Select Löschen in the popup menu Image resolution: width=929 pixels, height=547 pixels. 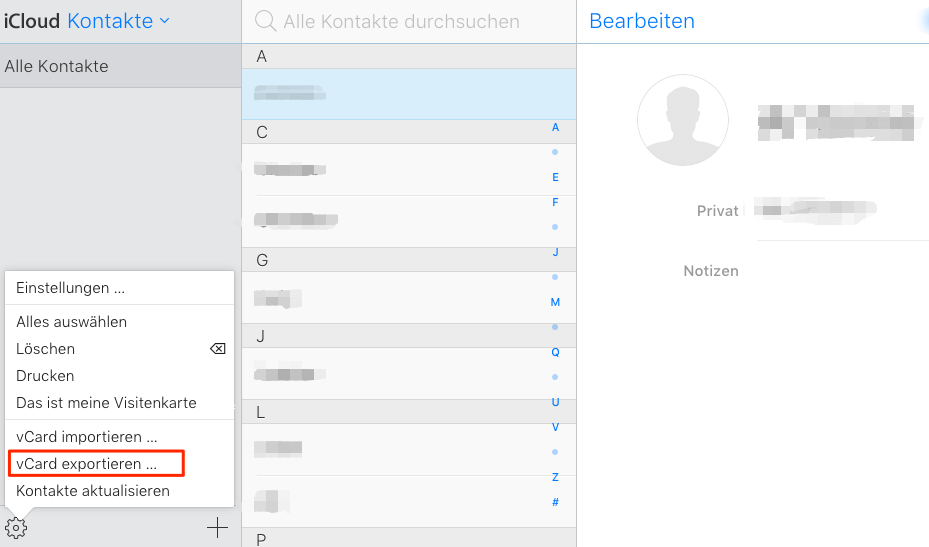click(x=46, y=349)
